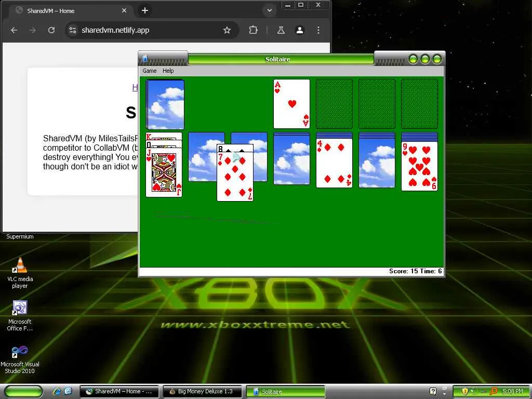This screenshot has width=532, height=399.
Task: Select the 7 of Diamonds card
Action: tap(235, 177)
